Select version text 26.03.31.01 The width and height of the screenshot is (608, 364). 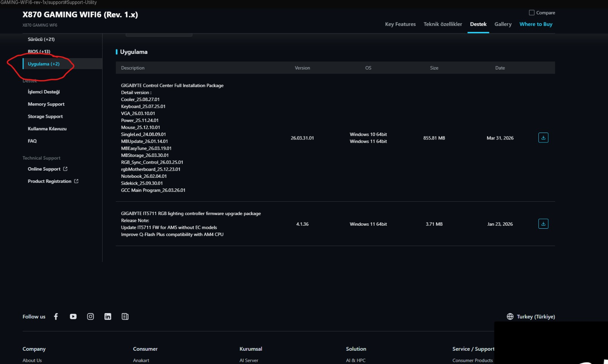(302, 138)
